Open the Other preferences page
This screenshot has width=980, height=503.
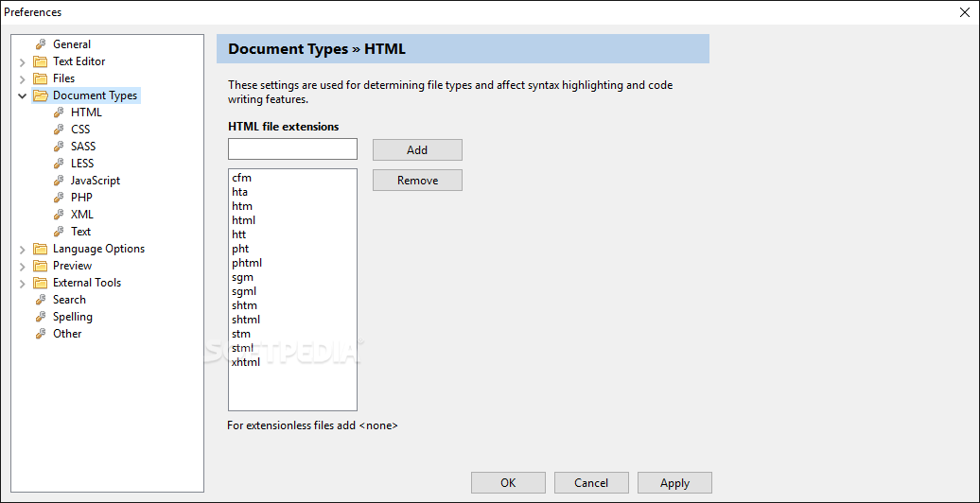tap(67, 334)
